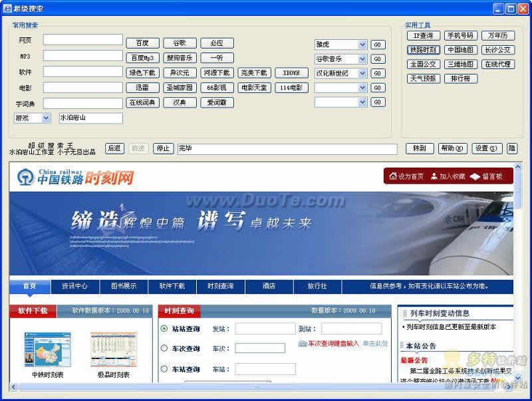Click the 到站 arrival station field
Viewport: 532px width, 401px height.
352,329
